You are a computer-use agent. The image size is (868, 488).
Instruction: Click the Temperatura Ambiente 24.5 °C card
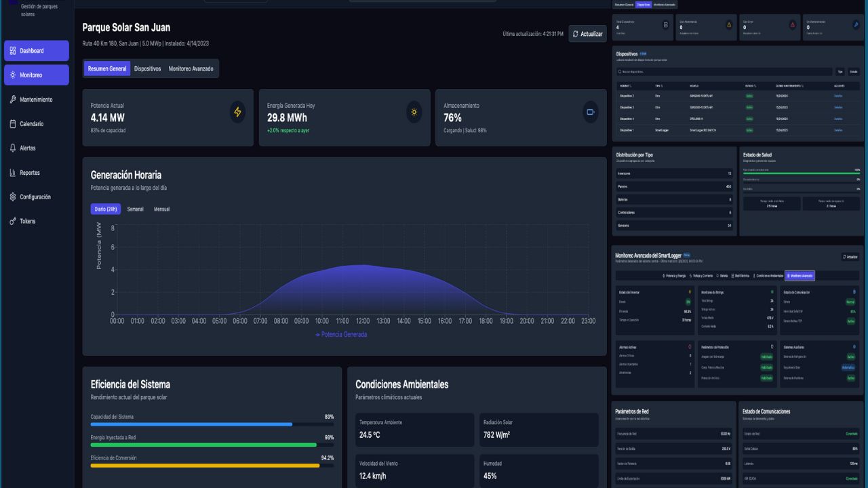(x=414, y=430)
